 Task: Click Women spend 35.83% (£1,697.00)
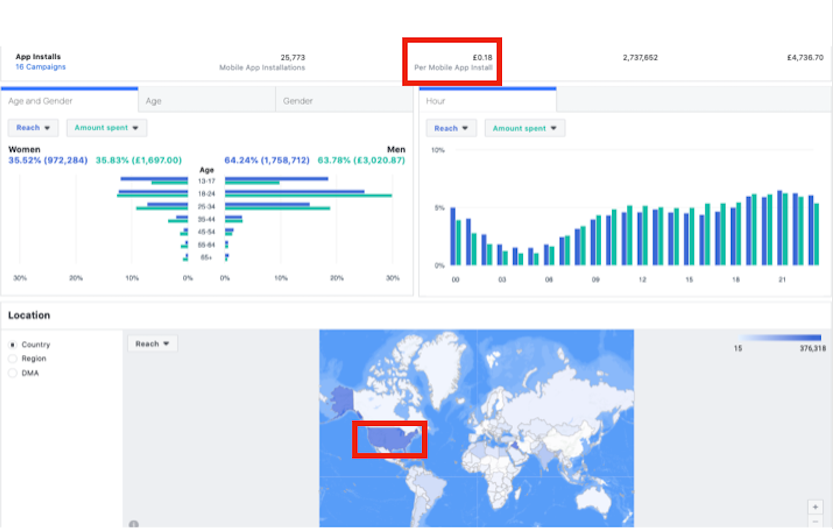(x=139, y=160)
